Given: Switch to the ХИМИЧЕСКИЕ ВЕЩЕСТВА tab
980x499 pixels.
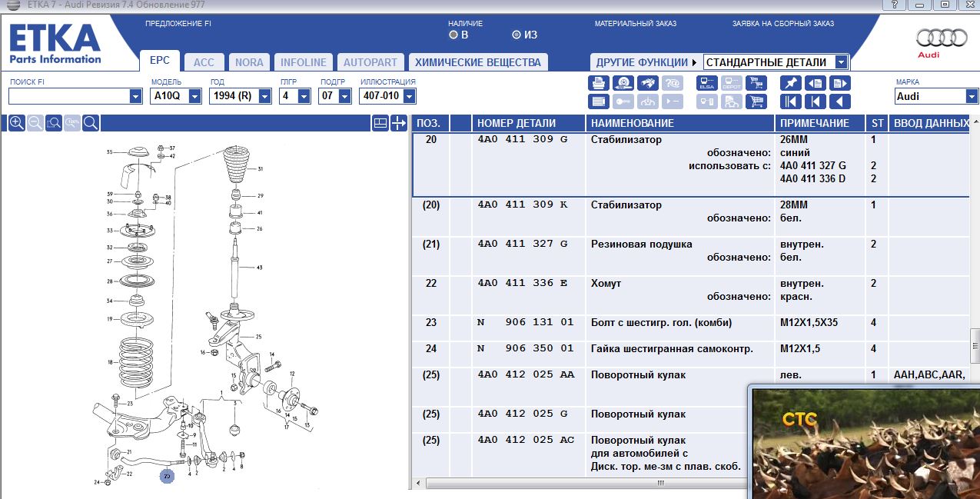Looking at the screenshot, I should (477, 62).
